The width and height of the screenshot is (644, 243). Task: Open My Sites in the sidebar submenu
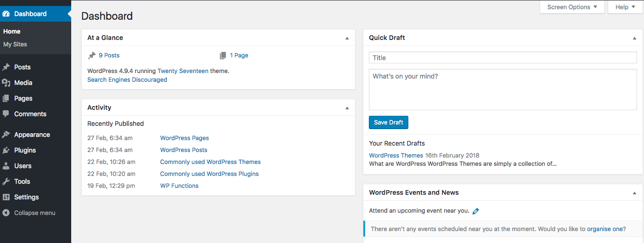[x=15, y=45]
